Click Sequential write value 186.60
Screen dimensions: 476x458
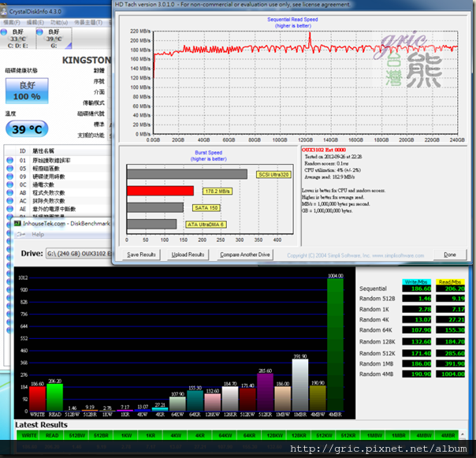pos(416,289)
